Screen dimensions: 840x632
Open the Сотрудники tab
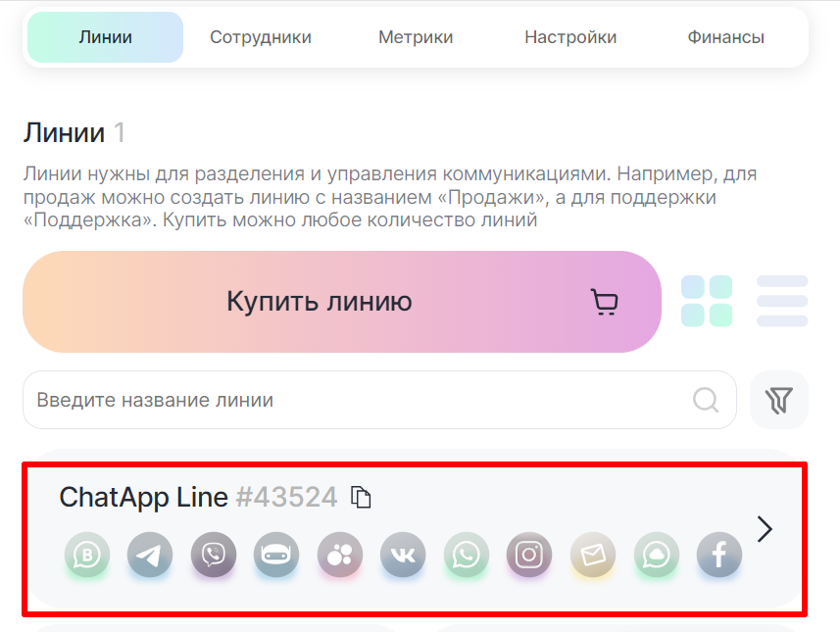pos(260,37)
